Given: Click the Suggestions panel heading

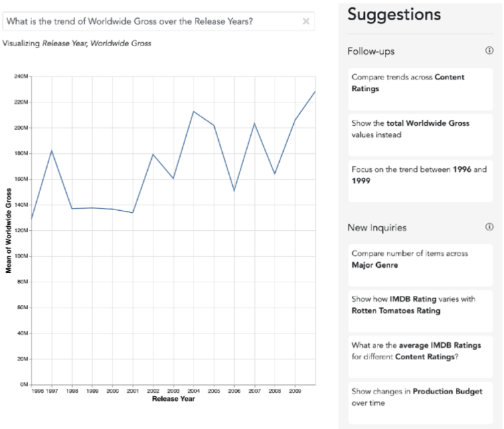Looking at the screenshot, I should pos(394,14).
